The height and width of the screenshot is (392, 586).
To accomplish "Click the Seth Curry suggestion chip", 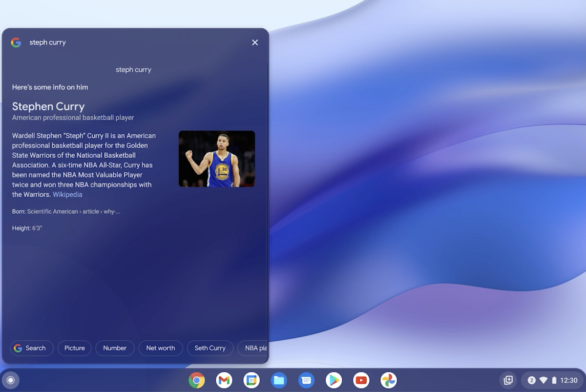I will pyautogui.click(x=210, y=348).
